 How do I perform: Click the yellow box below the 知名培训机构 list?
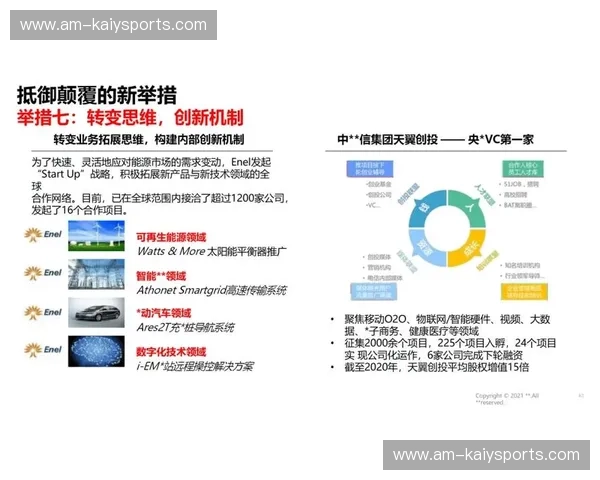(x=524, y=291)
